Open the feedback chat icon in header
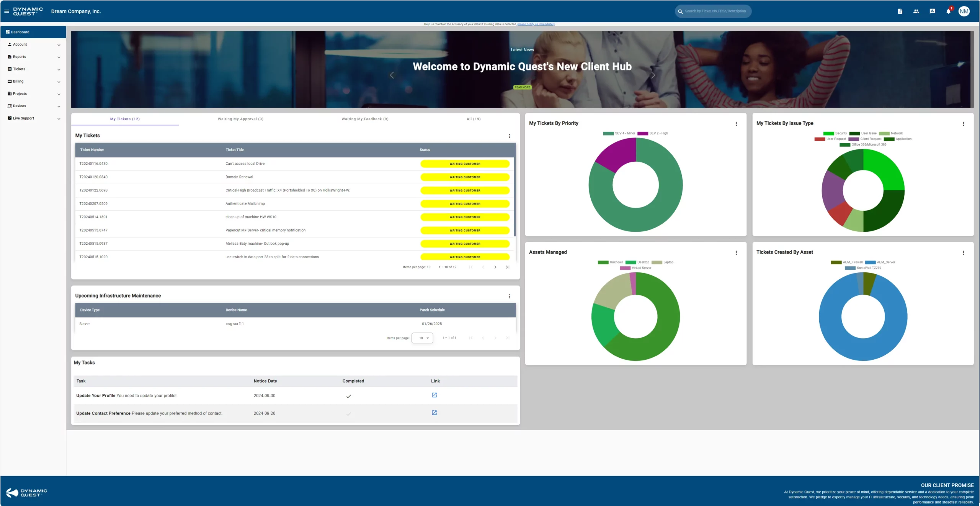Viewport: 980px width, 506px height. (x=932, y=11)
